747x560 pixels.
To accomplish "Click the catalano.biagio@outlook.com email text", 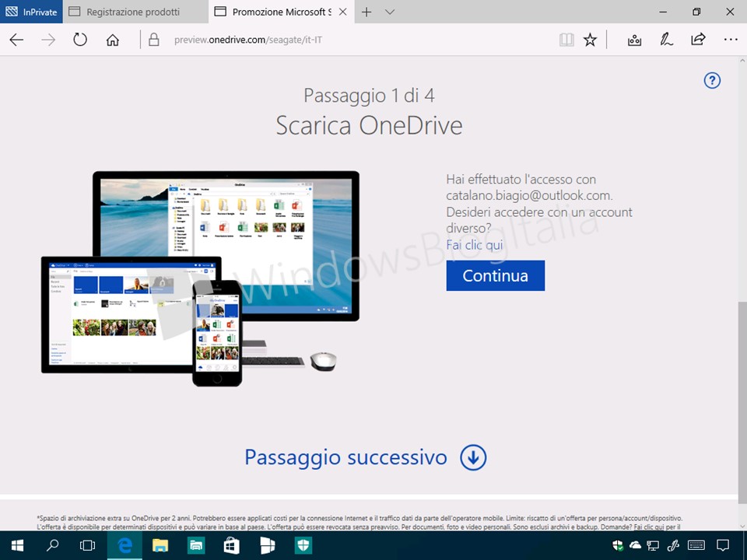I will [x=529, y=196].
